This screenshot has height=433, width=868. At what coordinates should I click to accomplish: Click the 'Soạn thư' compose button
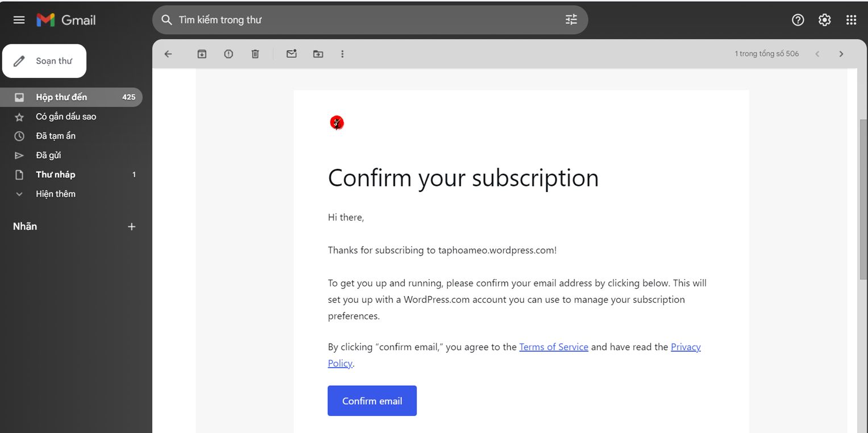tap(44, 61)
